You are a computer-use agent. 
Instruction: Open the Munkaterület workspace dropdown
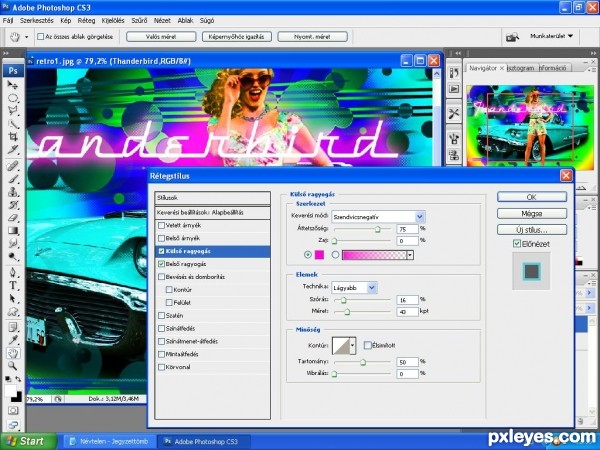click(x=551, y=36)
